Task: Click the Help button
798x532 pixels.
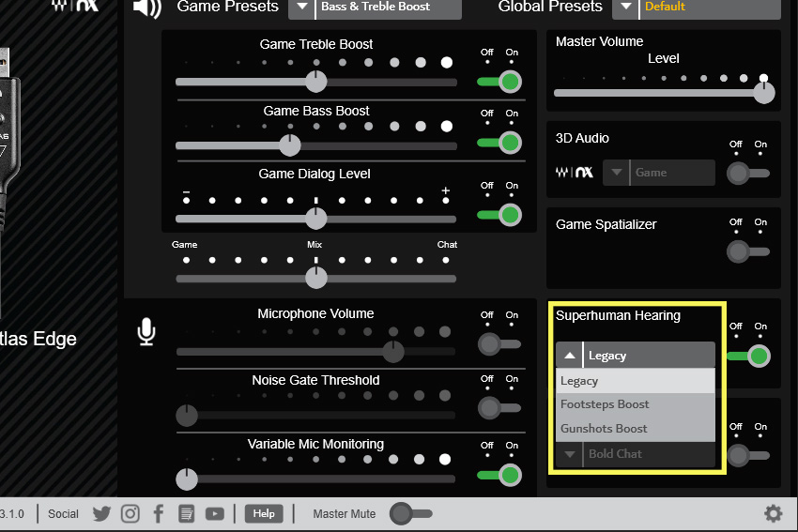Action: coord(264,513)
